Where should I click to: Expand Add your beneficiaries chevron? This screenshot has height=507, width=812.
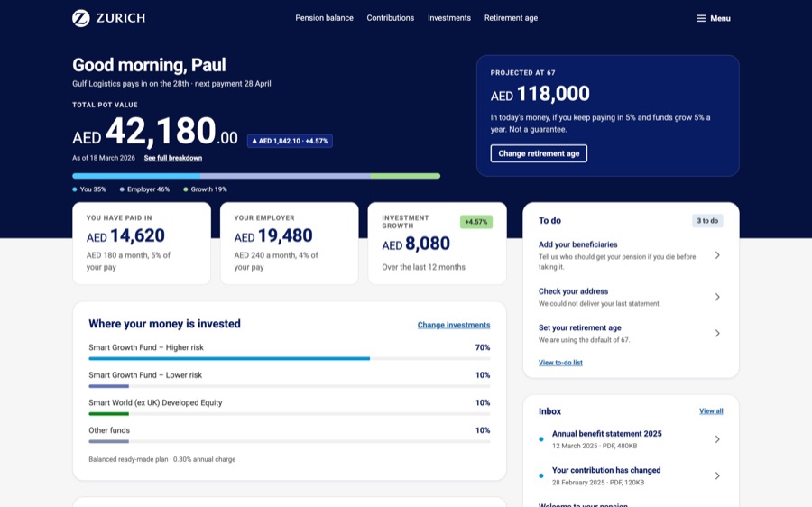click(717, 255)
